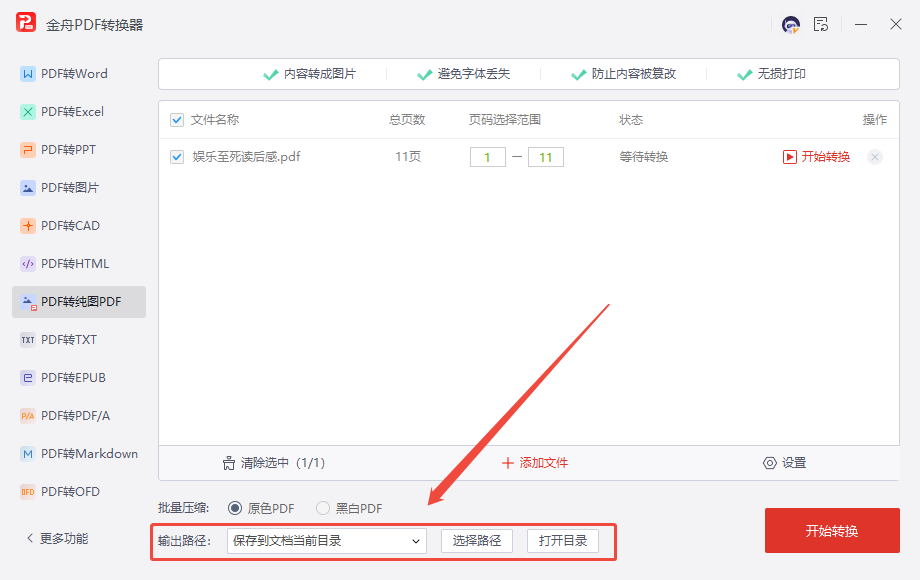The image size is (920, 580).
Task: Click the 设置 label
Action: 794,463
